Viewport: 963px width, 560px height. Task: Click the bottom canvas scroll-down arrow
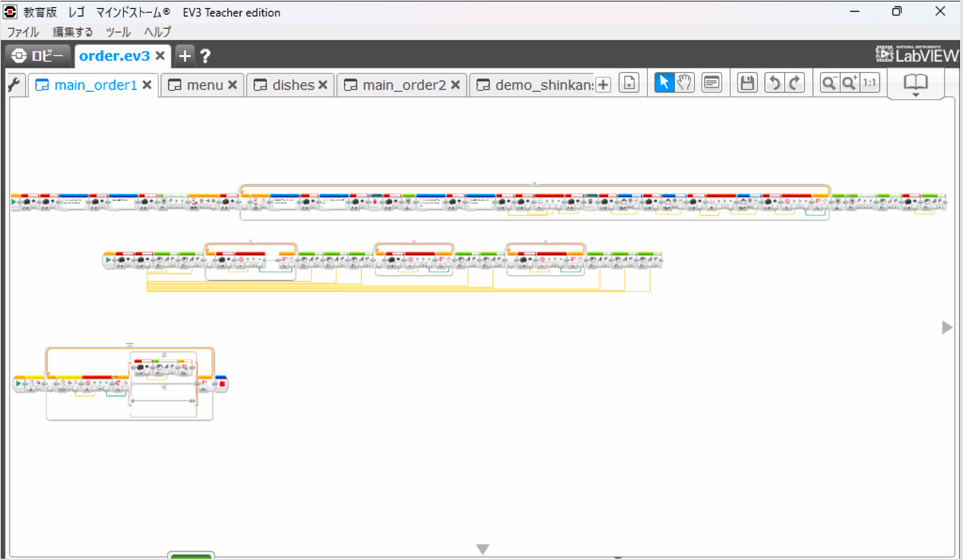tap(483, 549)
